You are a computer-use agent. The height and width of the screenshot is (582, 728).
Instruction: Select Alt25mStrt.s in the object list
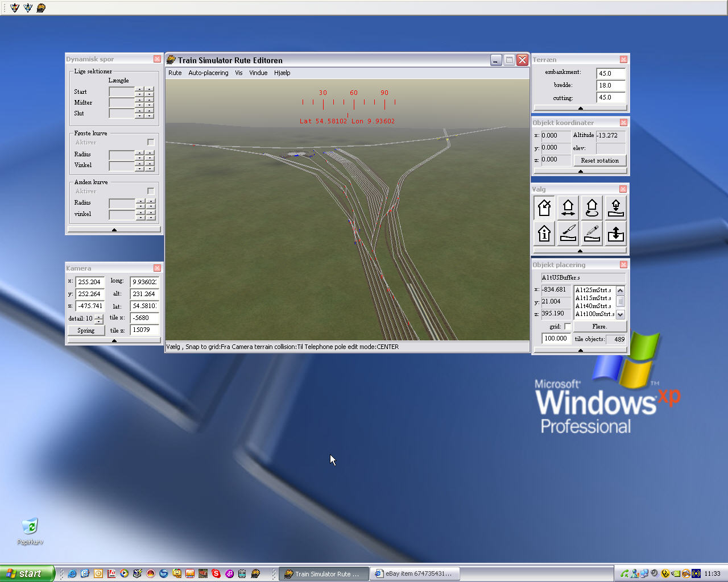coord(594,290)
